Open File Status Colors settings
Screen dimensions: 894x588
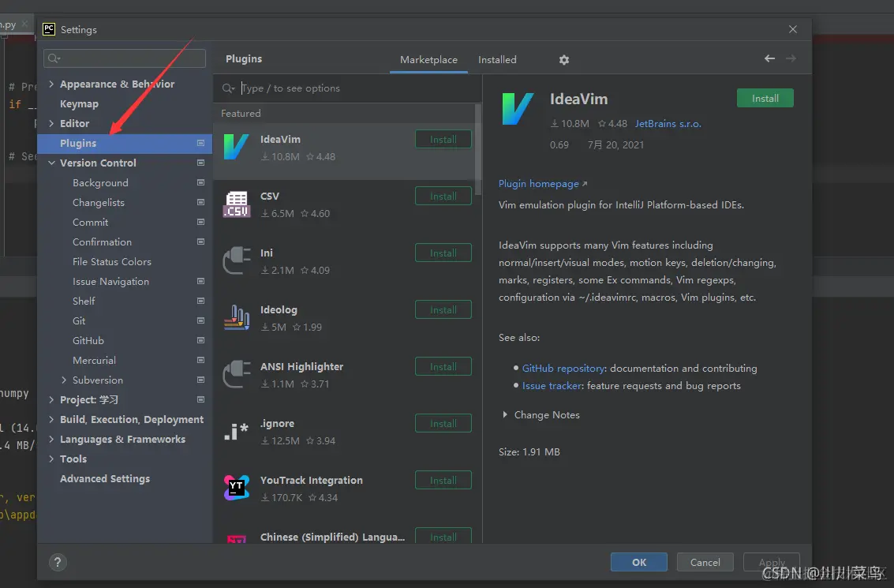tap(112, 262)
